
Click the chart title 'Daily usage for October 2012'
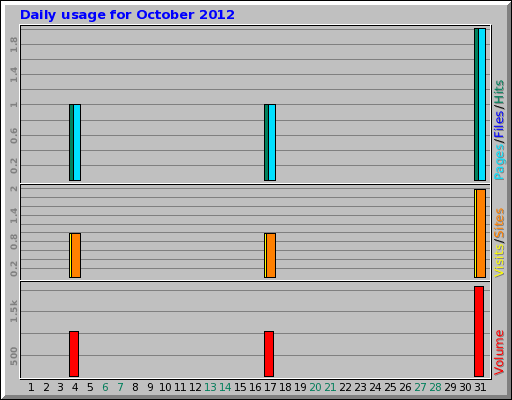point(127,15)
